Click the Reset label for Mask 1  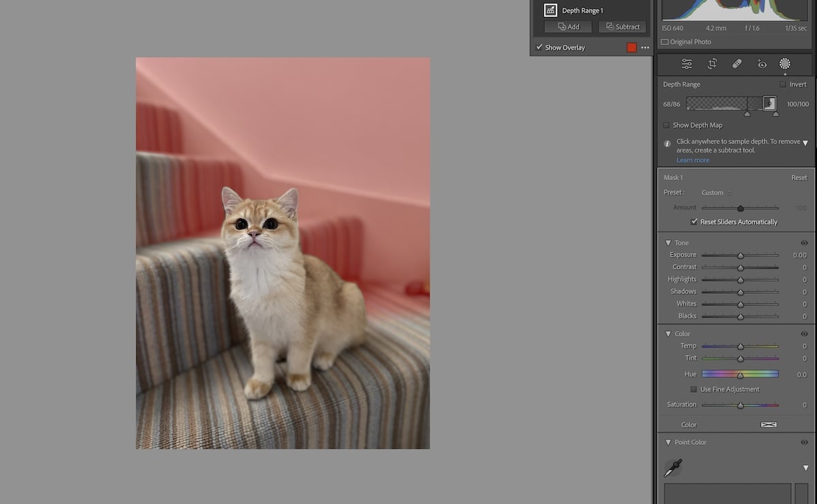point(799,177)
